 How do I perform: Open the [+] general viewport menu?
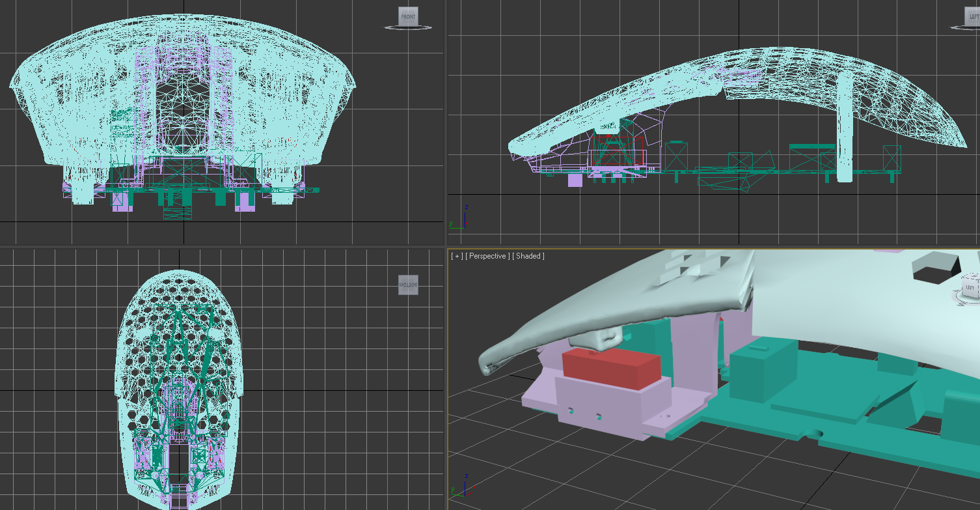pos(457,256)
